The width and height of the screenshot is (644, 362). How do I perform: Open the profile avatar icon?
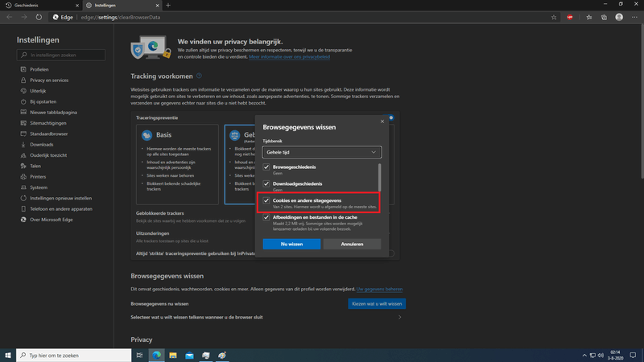coord(619,17)
